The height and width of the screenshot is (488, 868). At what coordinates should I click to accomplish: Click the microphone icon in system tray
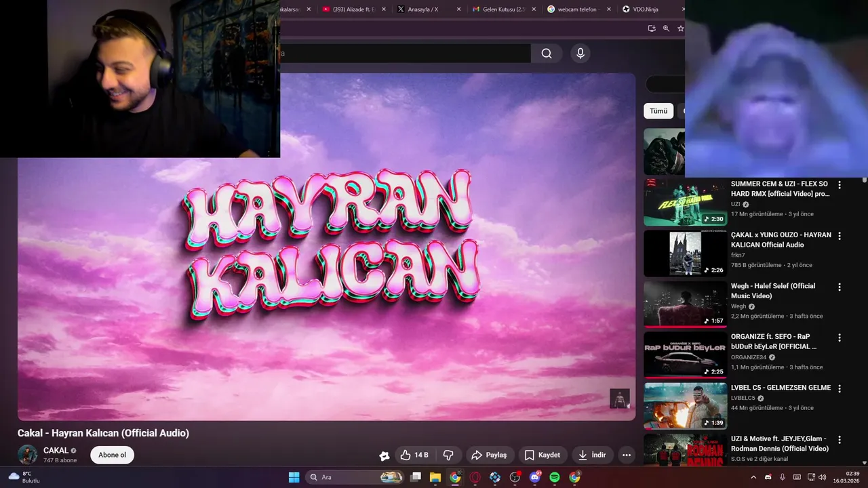783,477
